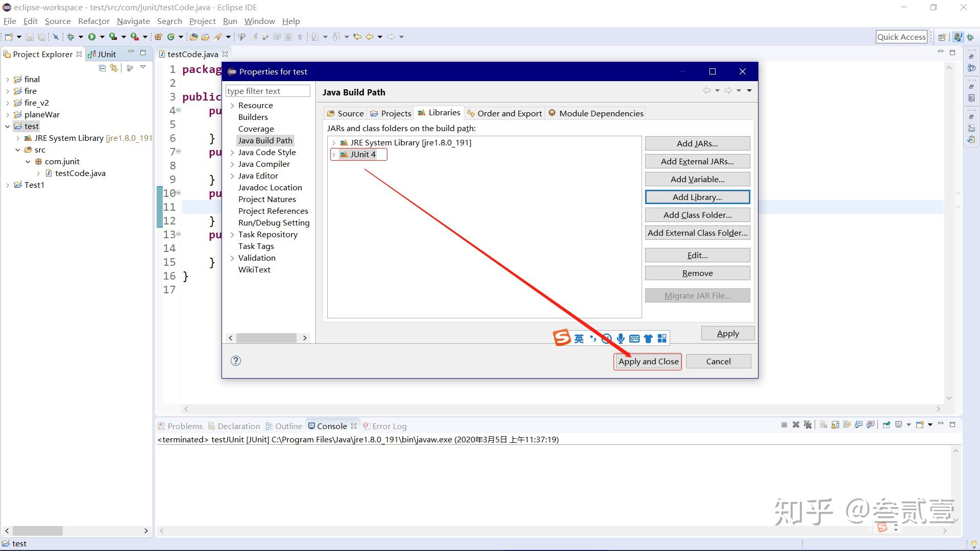980x551 pixels.
Task: Click the Apply and Close button
Action: coord(648,361)
